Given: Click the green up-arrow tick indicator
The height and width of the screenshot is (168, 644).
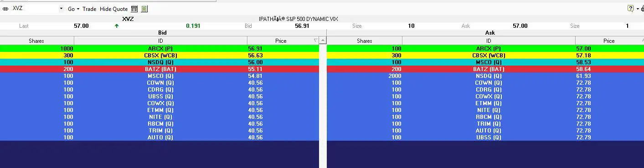Looking at the screenshot, I should click(x=117, y=26).
